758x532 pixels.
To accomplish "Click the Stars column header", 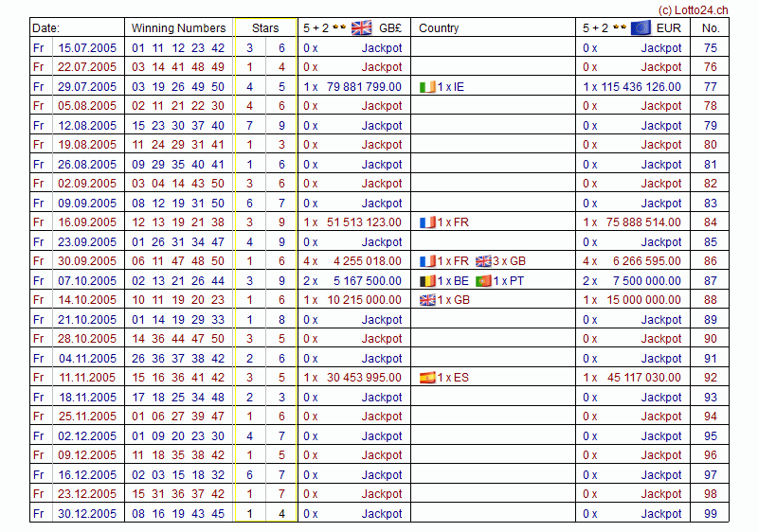I will click(x=265, y=28).
